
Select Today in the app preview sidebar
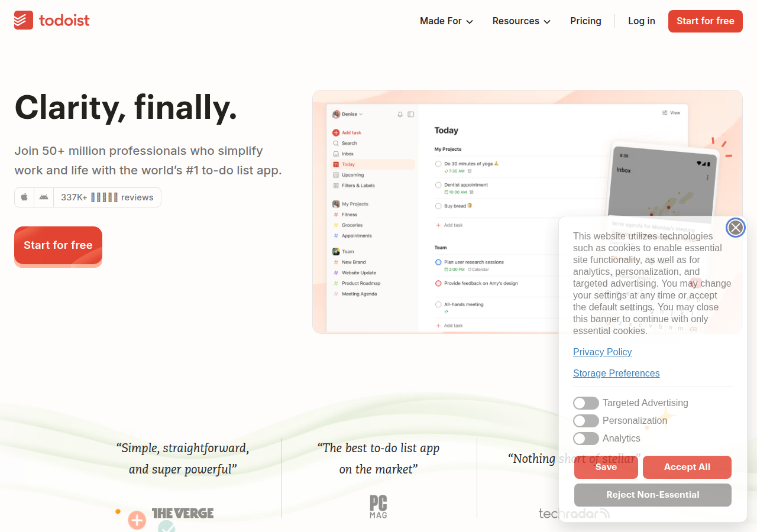pos(373,164)
